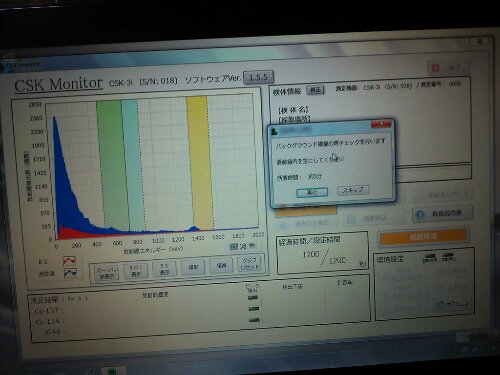
Task: Click the orange 継続検査 button
Action: pos(423,236)
